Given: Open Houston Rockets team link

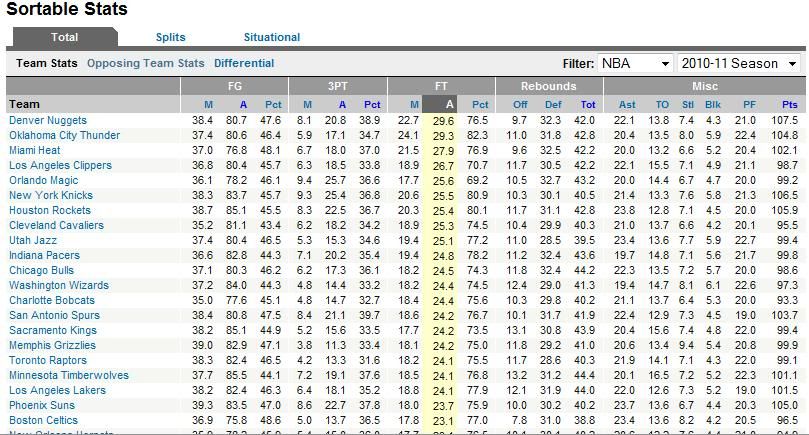Looking at the screenshot, I should [50, 210].
